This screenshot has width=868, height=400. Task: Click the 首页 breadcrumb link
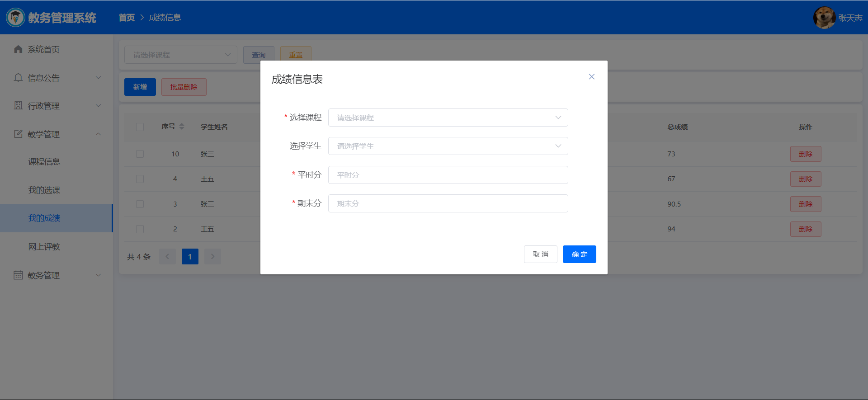[127, 18]
